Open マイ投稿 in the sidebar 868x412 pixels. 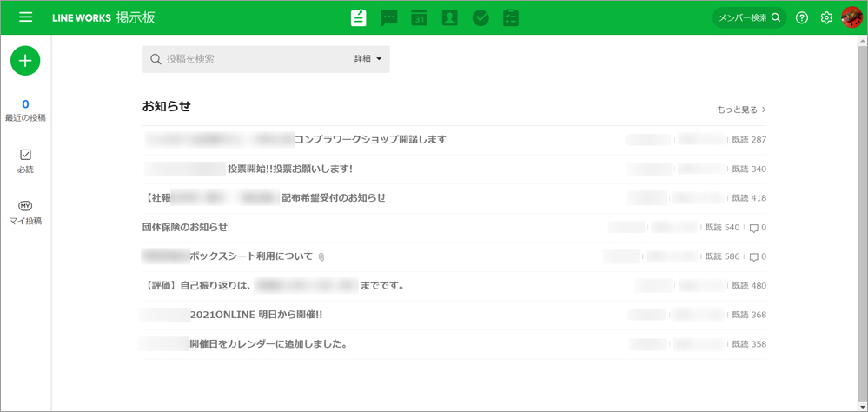(x=25, y=212)
